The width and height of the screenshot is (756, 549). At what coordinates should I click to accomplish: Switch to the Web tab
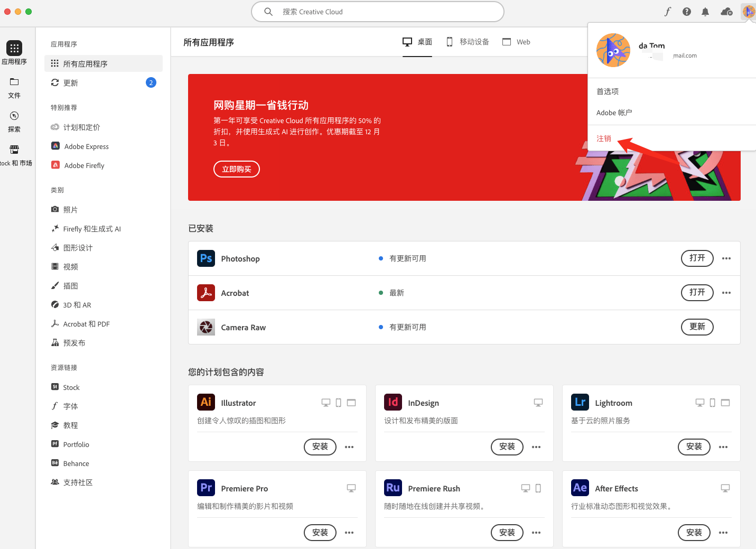tap(516, 42)
